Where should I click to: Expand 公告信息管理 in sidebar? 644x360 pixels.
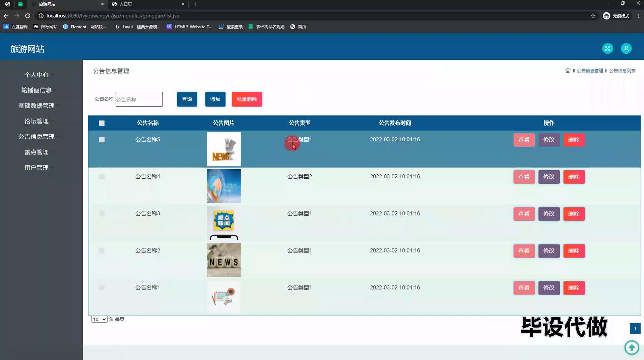click(x=37, y=136)
